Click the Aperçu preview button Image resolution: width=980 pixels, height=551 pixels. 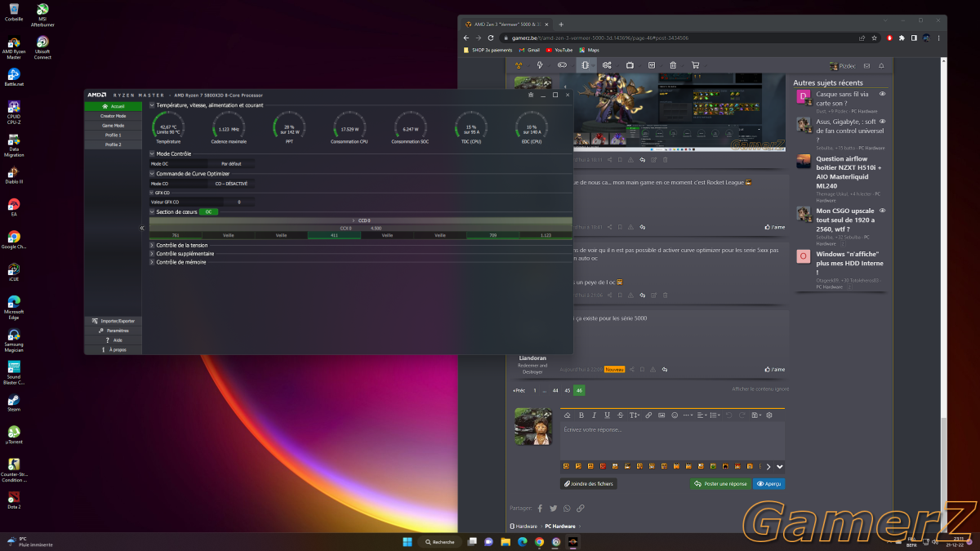tap(768, 483)
